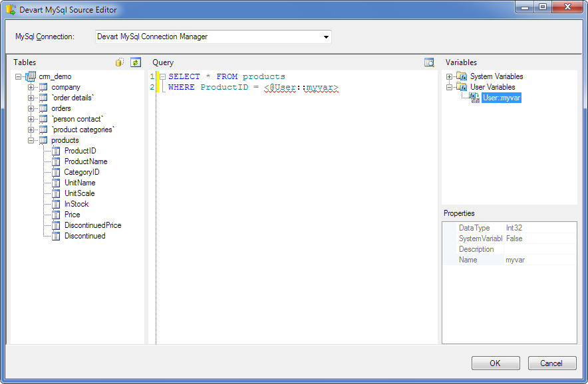The width and height of the screenshot is (588, 384).
Task: Open the MySql Connection dropdown
Action: click(x=326, y=37)
